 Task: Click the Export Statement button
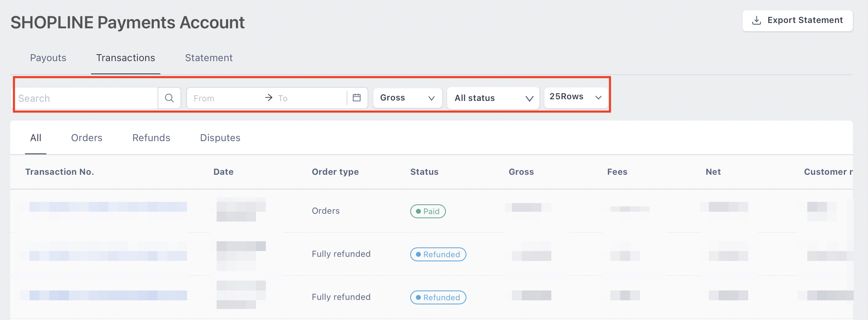tap(797, 21)
